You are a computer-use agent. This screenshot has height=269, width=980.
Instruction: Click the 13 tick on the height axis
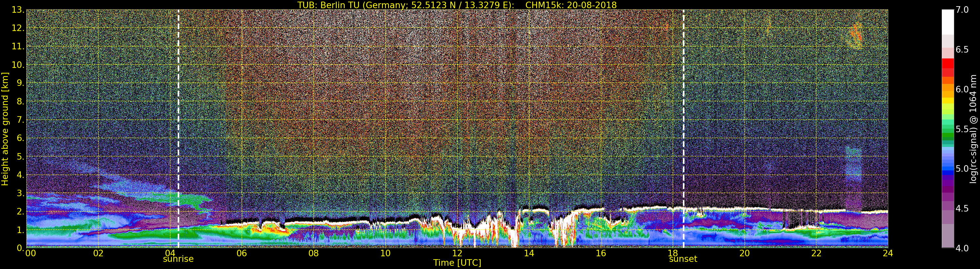coord(18,10)
